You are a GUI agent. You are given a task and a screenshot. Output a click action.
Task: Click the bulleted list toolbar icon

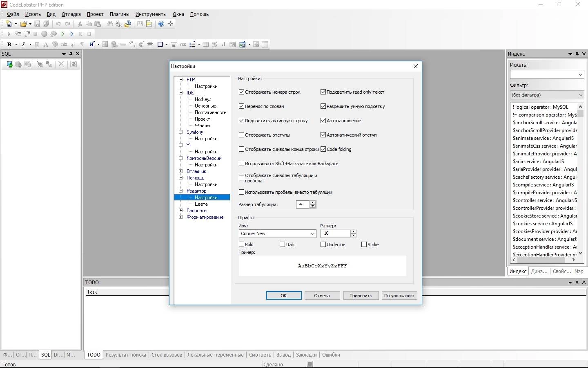pos(192,44)
